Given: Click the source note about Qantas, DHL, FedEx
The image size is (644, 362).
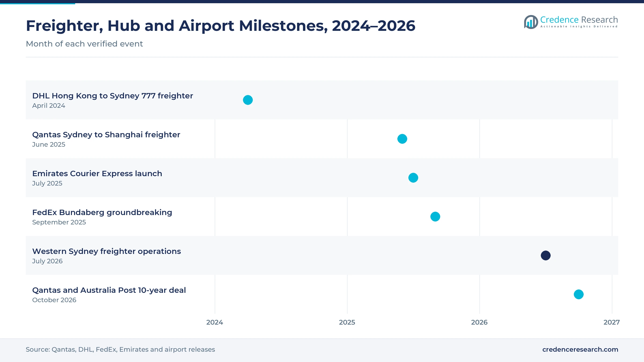Looking at the screenshot, I should pyautogui.click(x=120, y=349).
